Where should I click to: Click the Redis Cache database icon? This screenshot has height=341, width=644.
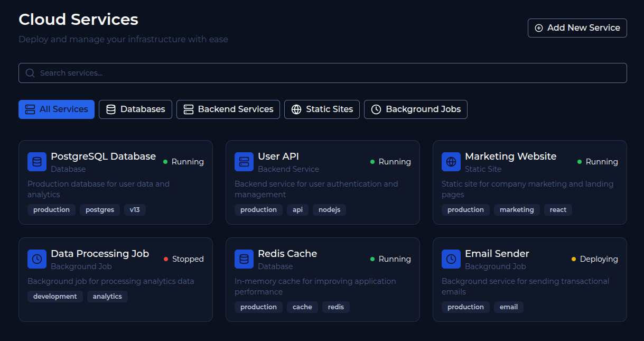pyautogui.click(x=244, y=259)
